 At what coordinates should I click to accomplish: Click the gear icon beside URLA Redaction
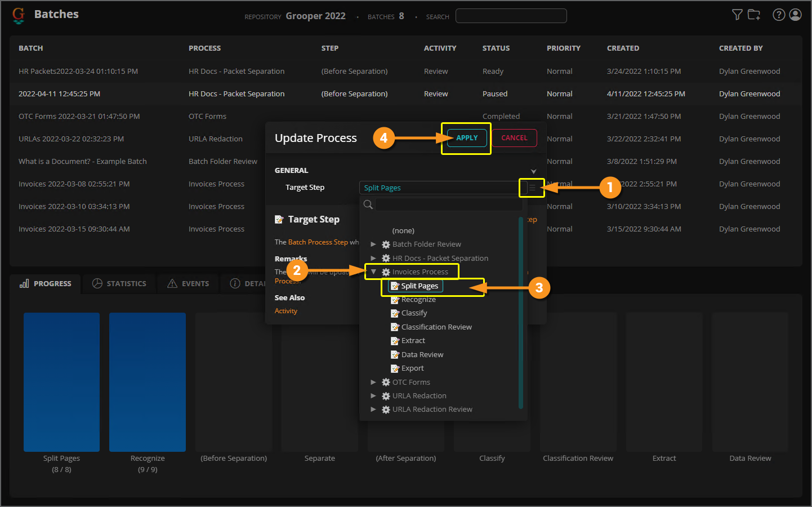coord(386,396)
